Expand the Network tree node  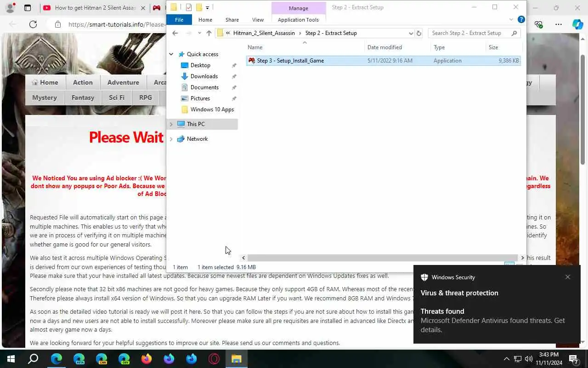click(171, 139)
